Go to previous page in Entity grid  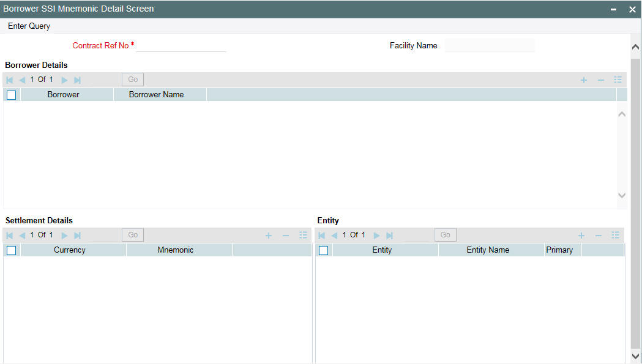coord(334,235)
